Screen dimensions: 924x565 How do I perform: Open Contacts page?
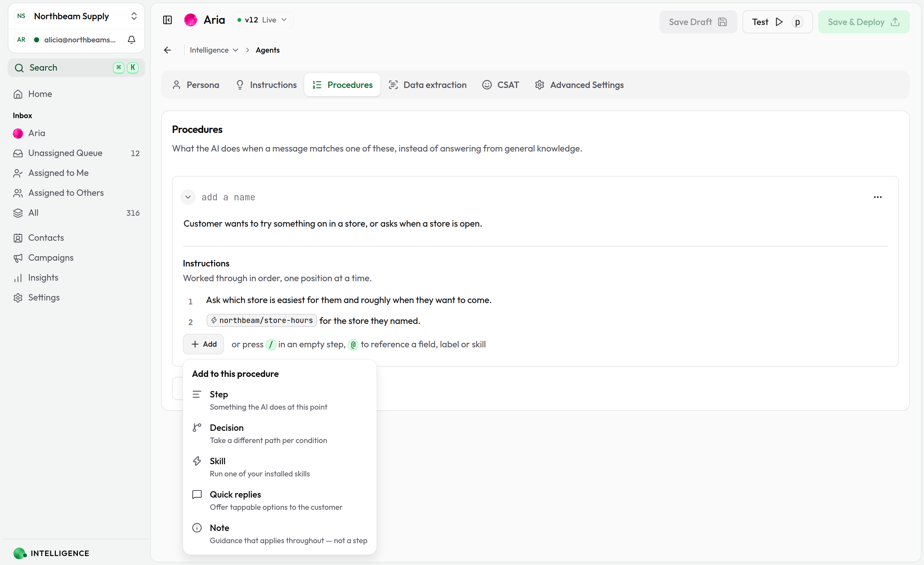click(76, 238)
